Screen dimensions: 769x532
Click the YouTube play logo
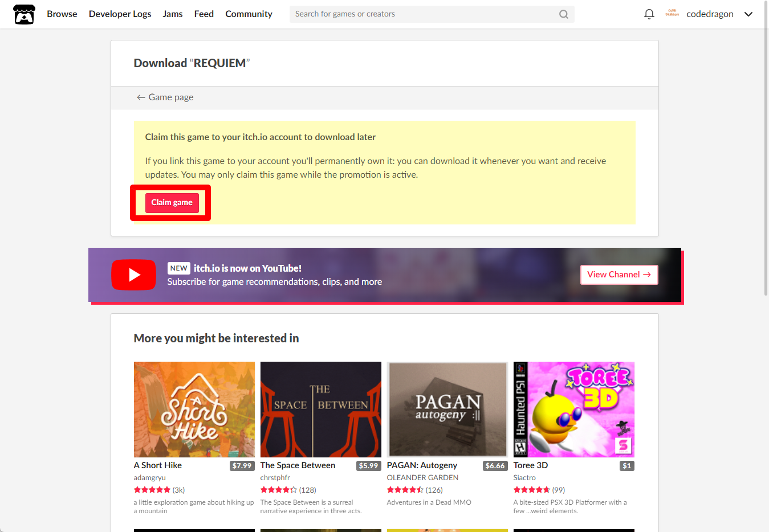[x=133, y=275]
